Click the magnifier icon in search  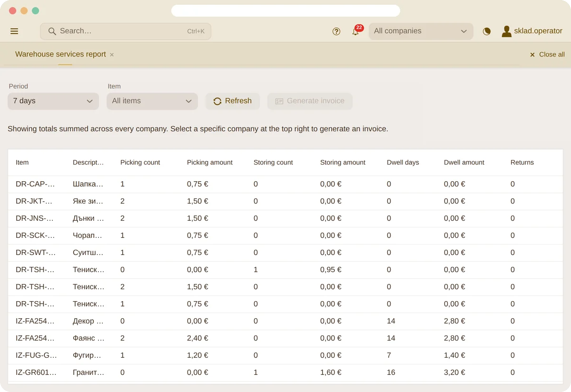(x=52, y=31)
